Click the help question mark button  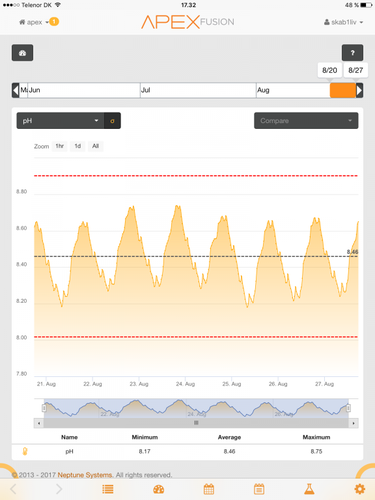(x=352, y=53)
